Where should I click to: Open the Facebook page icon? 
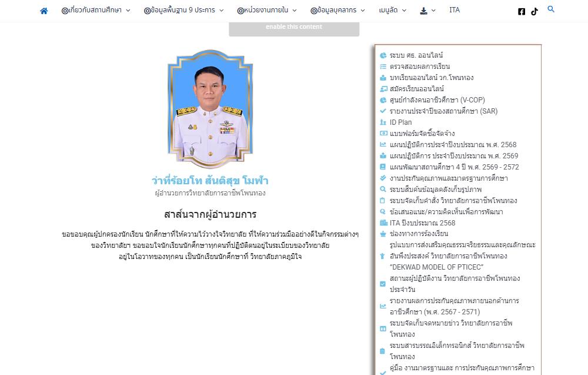521,12
